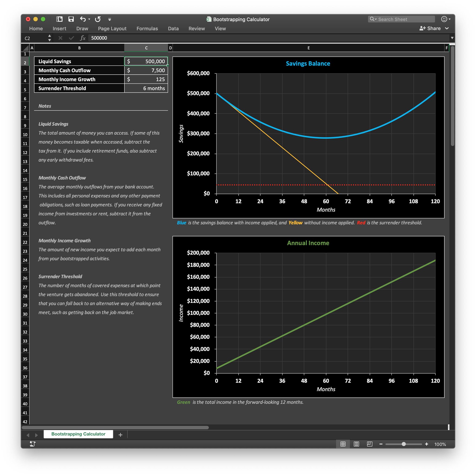Image resolution: width=476 pixels, height=476 pixels.
Task: Select the Bootstrapping Calculator sheet tab
Action: tap(78, 434)
